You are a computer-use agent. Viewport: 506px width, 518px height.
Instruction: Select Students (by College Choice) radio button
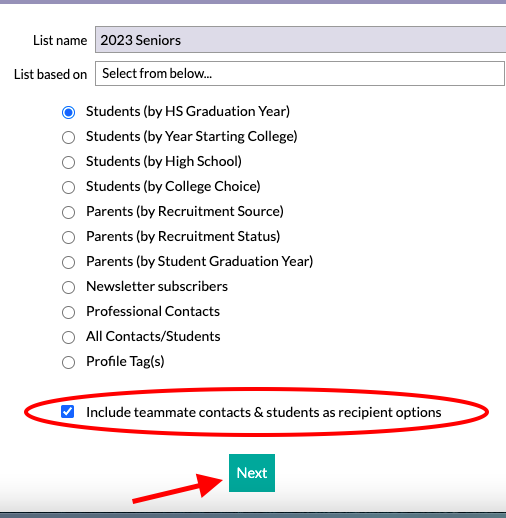point(68,187)
